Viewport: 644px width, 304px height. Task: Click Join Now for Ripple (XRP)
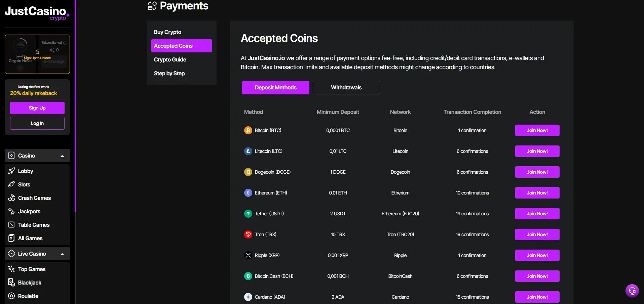pyautogui.click(x=537, y=255)
